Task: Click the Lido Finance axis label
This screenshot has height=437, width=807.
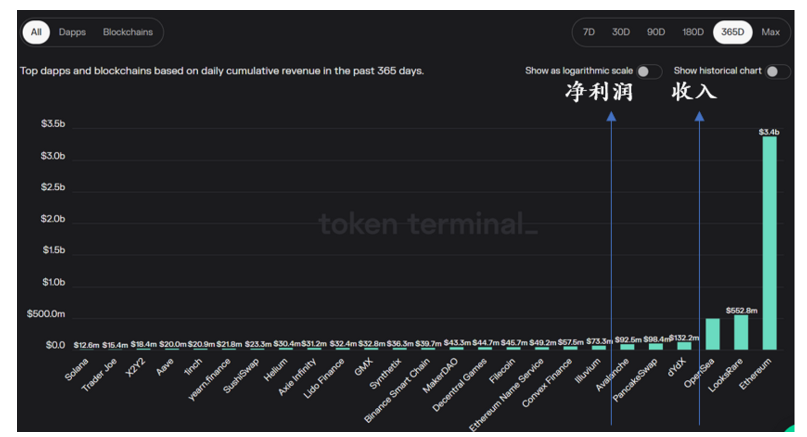Action: 324,378
